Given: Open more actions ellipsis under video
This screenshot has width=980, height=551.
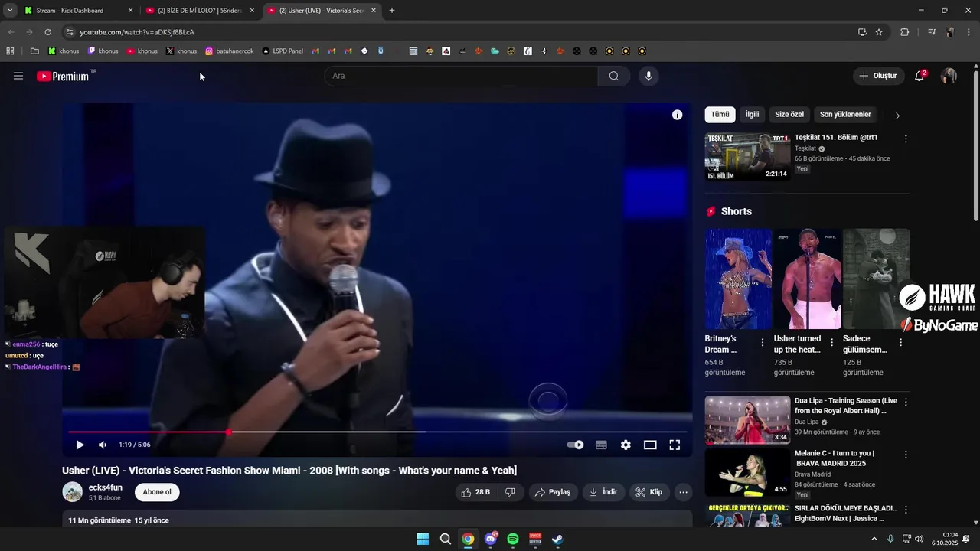Looking at the screenshot, I should click(x=684, y=492).
